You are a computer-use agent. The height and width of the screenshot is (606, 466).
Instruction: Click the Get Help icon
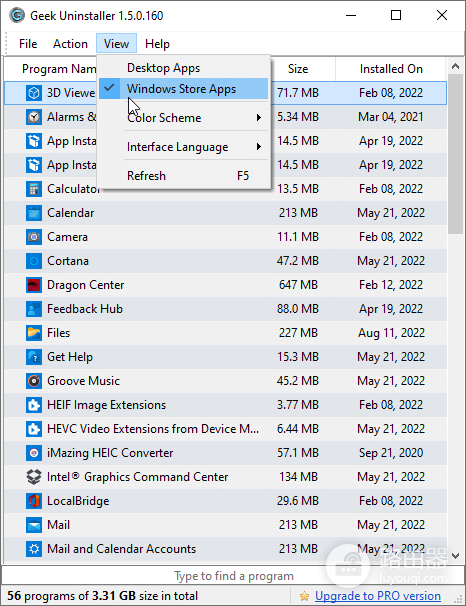[x=34, y=357]
